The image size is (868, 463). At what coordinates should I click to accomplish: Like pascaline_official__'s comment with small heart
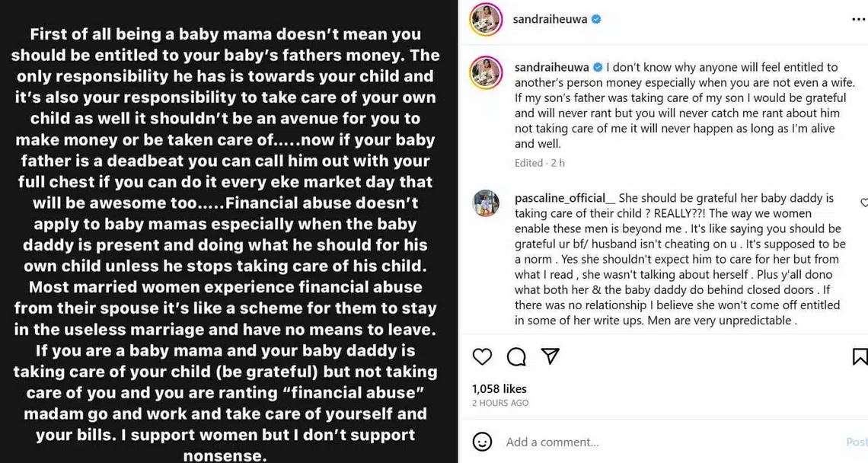click(x=863, y=203)
